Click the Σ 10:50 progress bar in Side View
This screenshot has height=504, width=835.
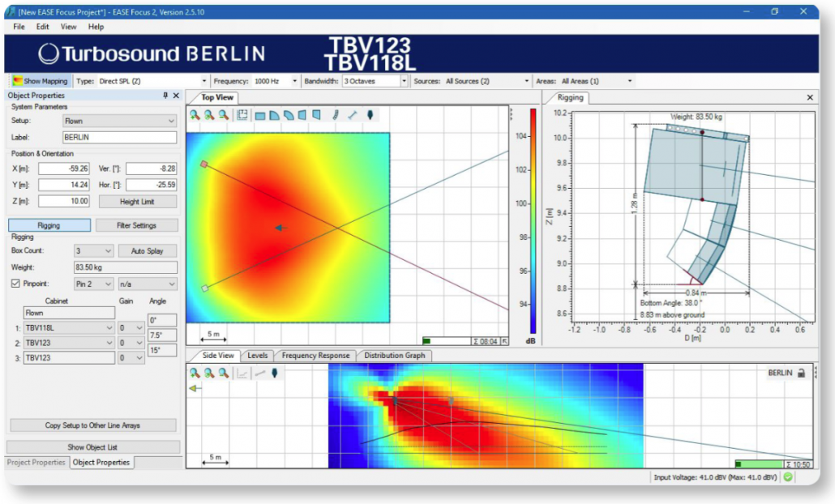(x=759, y=464)
